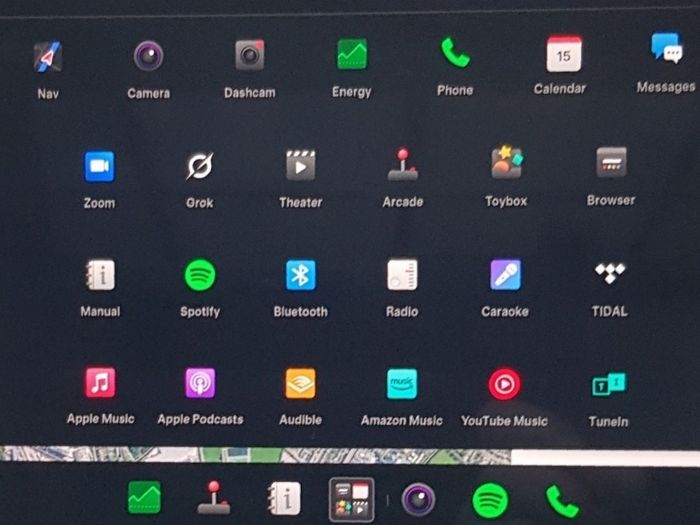Image resolution: width=700 pixels, height=525 pixels.
Task: Open the Manual app in the grid
Action: (x=100, y=275)
